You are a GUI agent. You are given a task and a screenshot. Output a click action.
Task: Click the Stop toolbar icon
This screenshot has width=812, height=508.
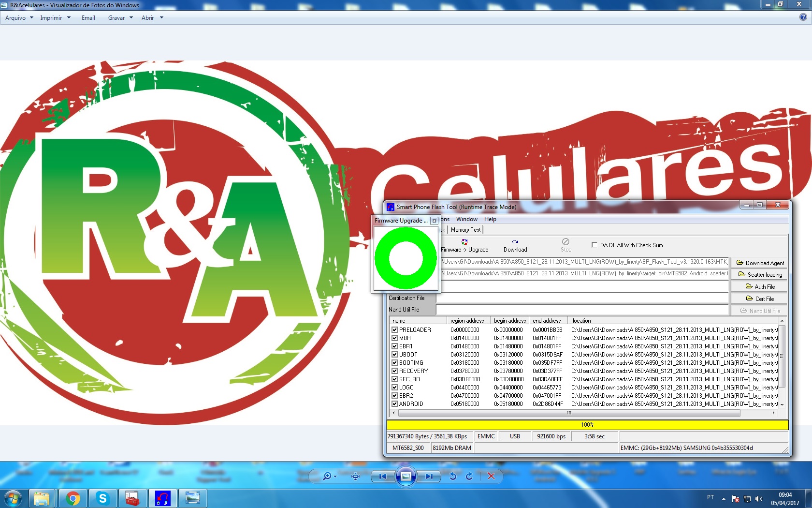566,245
